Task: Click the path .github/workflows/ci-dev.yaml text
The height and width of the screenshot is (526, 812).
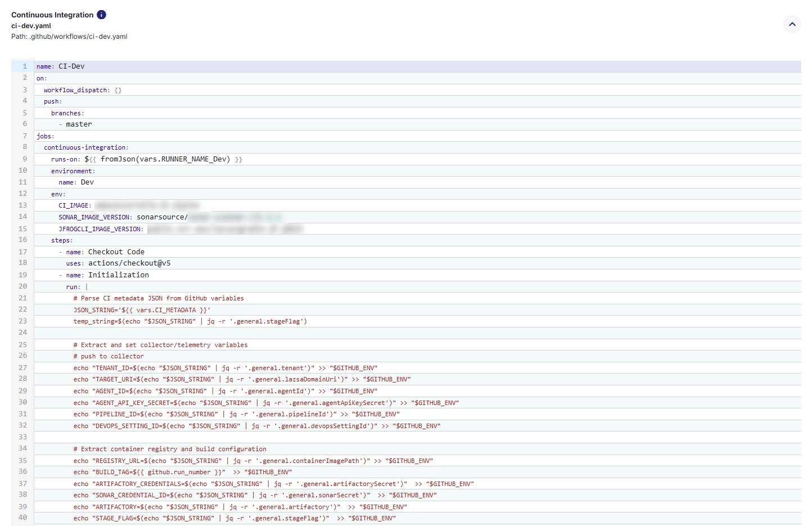Action: pos(69,36)
